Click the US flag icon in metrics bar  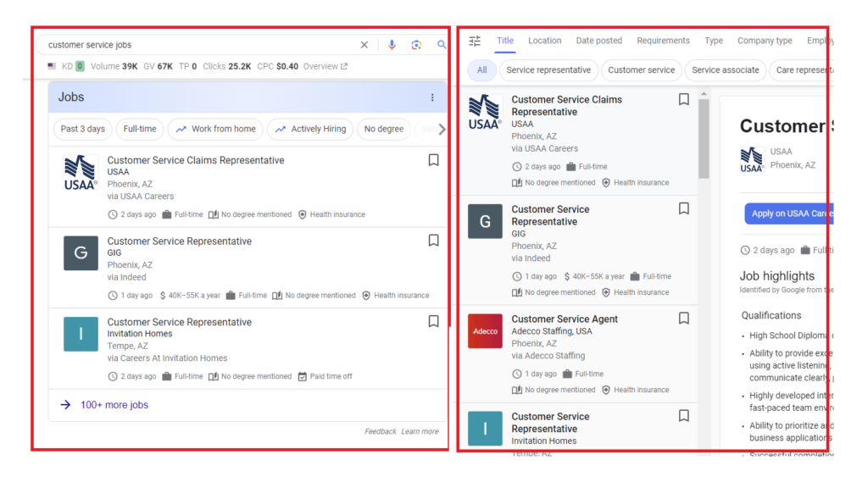(52, 66)
